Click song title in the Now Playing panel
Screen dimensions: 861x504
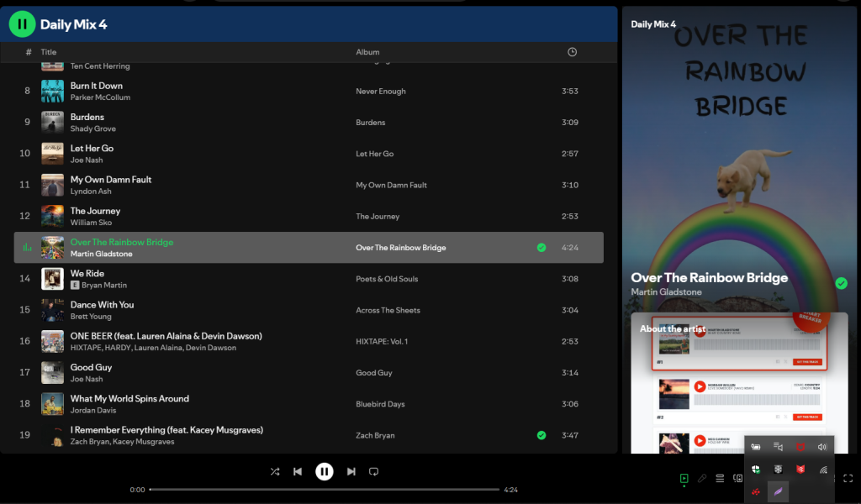coord(709,277)
